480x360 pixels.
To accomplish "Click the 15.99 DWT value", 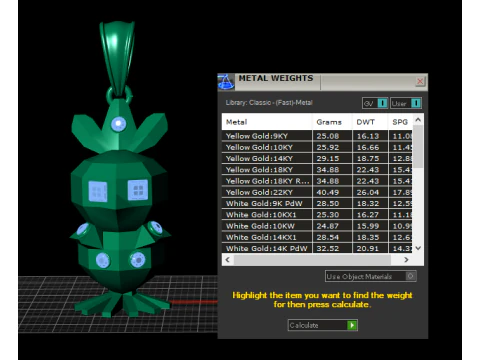I will point(368,226).
